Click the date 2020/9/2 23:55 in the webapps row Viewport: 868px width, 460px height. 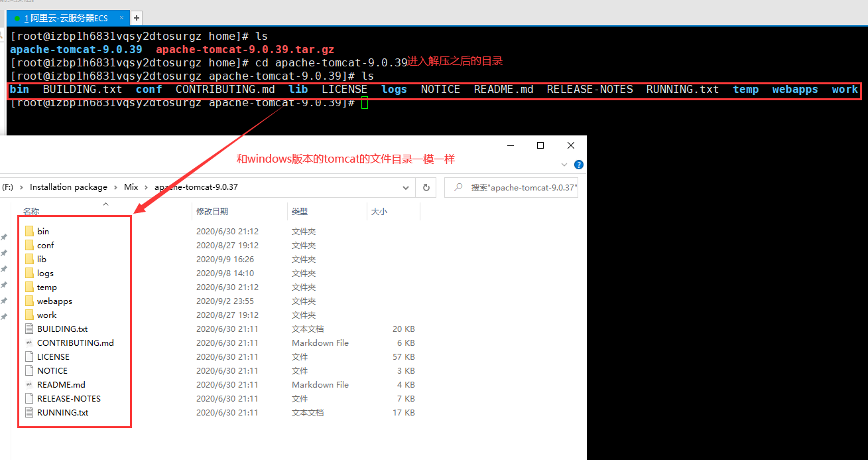[x=225, y=301]
